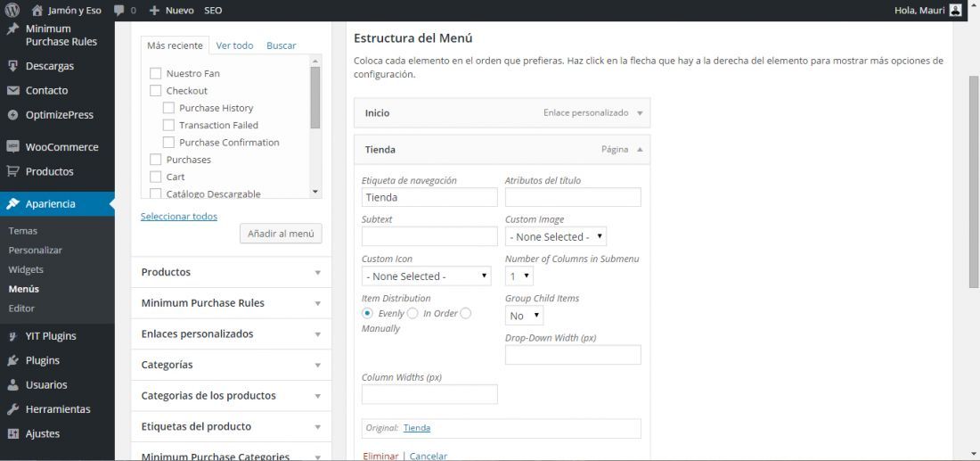Check the Cart page checkbox

[156, 177]
